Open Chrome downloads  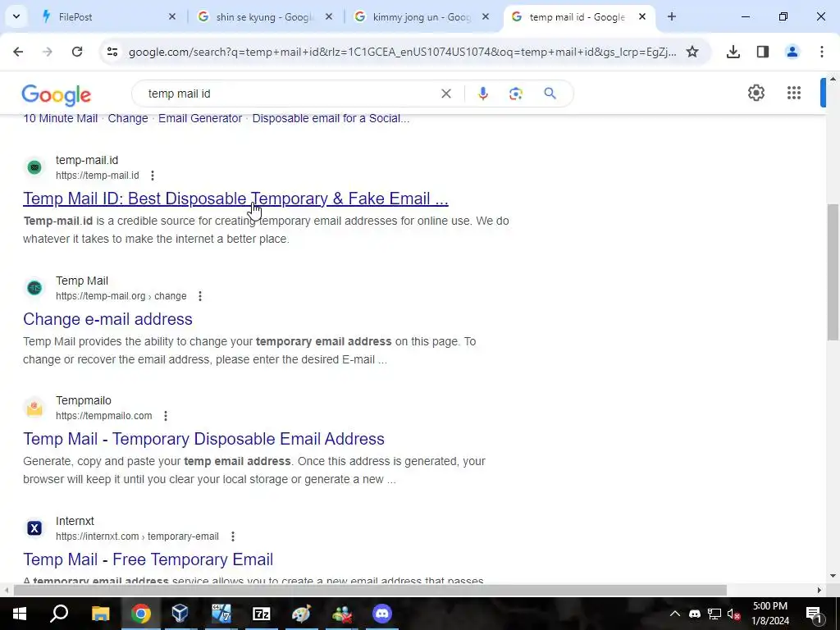point(733,52)
